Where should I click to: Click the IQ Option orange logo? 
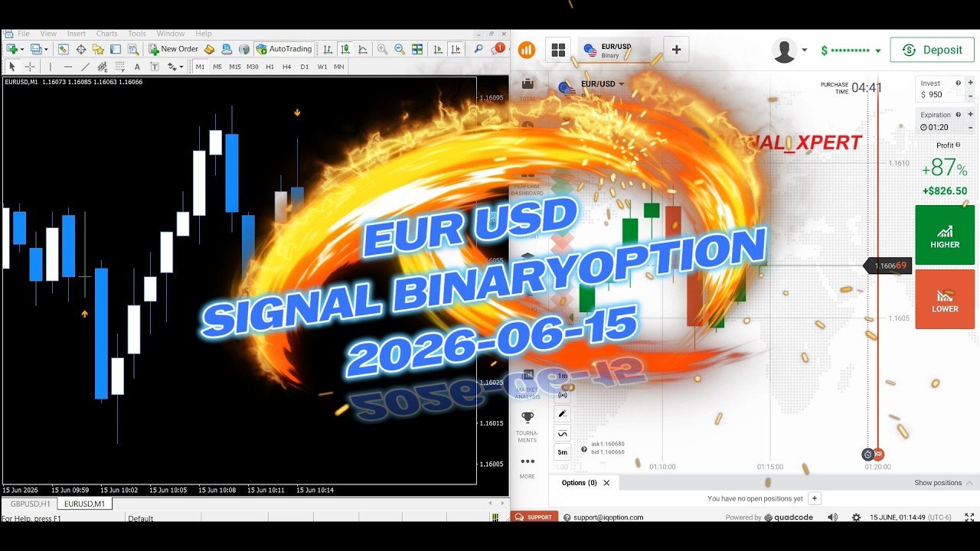527,50
